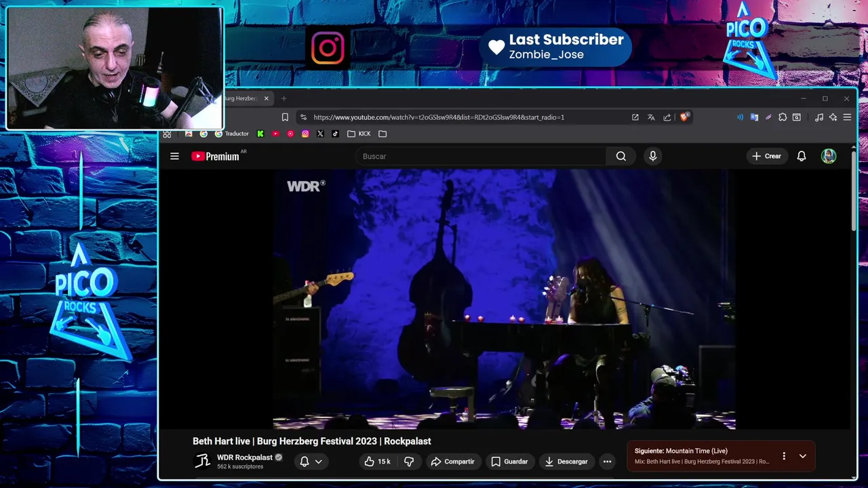Open options menu in the Siguiente mix panel
The image size is (868, 488).
pyautogui.click(x=784, y=456)
